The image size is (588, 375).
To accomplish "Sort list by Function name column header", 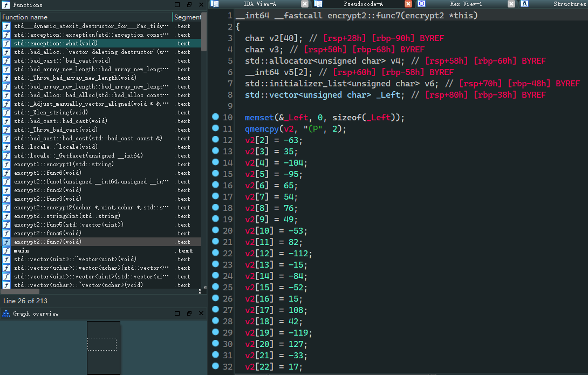I will 86,17.
